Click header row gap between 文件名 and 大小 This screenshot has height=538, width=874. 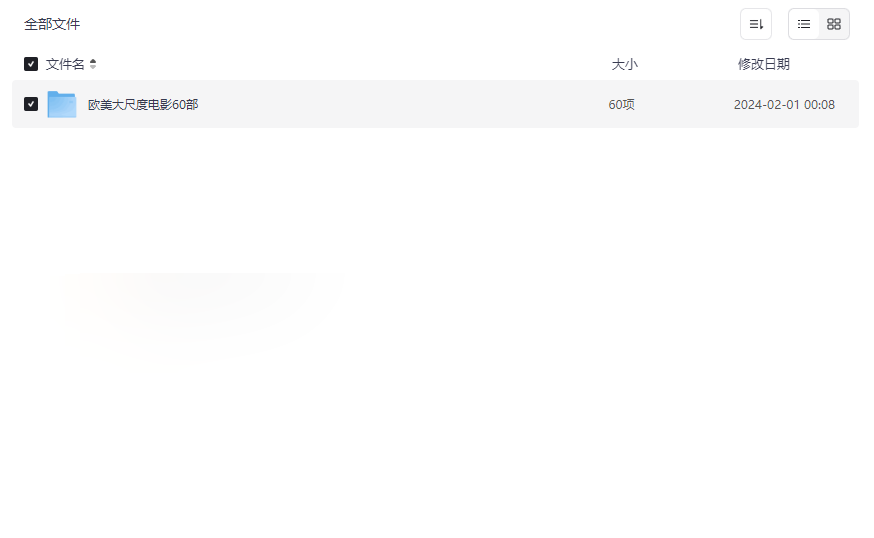(x=351, y=64)
